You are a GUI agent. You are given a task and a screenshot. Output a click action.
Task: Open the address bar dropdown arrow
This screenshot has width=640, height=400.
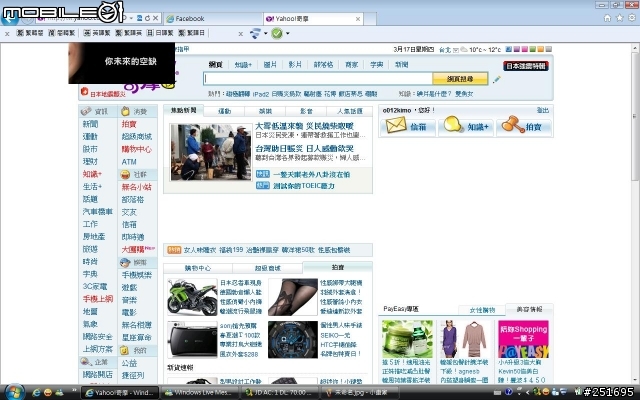point(131,18)
